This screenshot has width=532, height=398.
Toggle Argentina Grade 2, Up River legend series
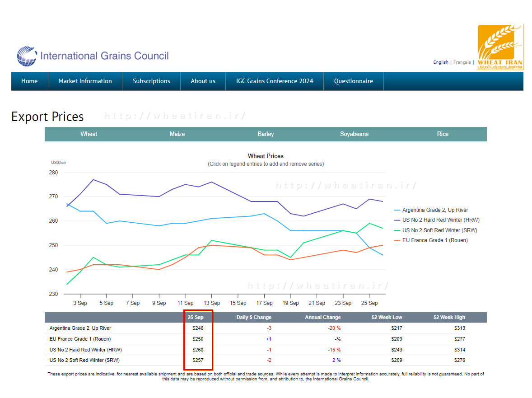pyautogui.click(x=431, y=210)
